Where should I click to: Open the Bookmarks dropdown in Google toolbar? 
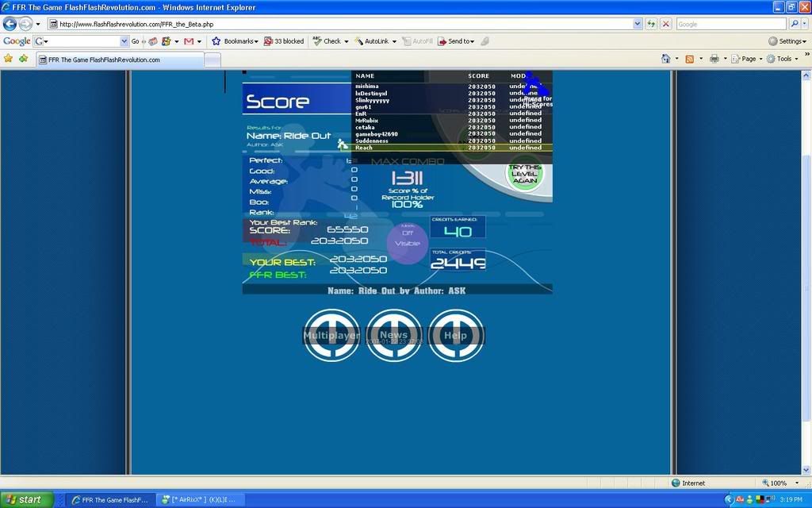(x=236, y=41)
